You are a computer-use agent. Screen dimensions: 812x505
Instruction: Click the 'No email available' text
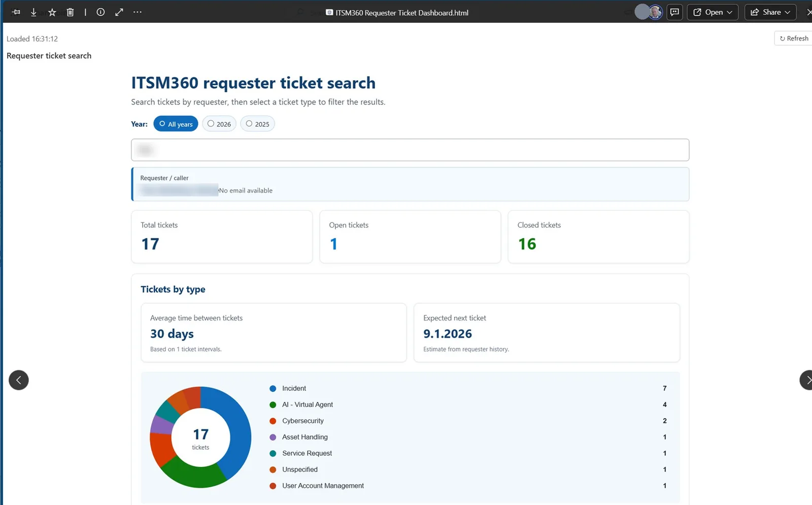(x=246, y=191)
